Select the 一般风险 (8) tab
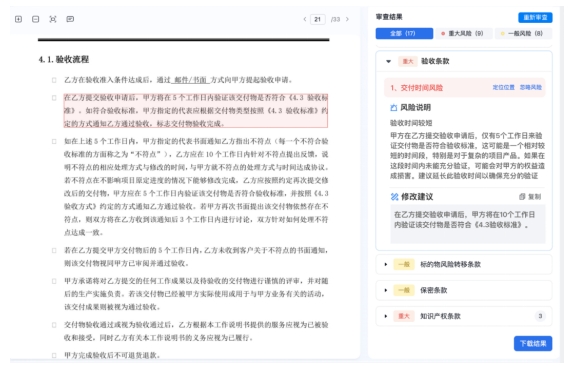 (x=523, y=33)
